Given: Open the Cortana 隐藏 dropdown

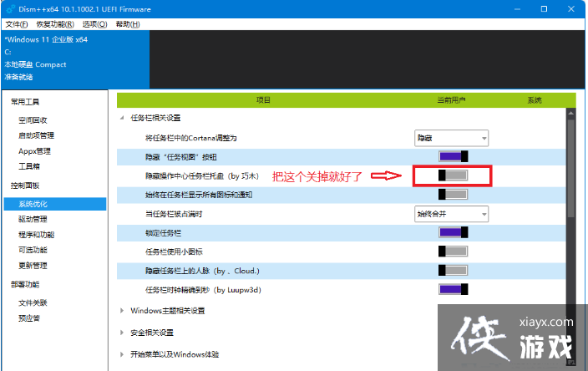Looking at the screenshot, I should [x=452, y=138].
